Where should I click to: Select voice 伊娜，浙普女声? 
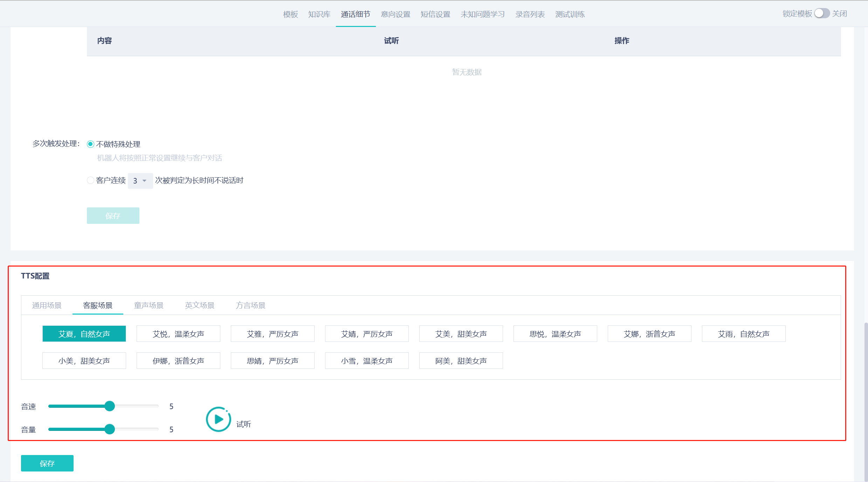(178, 360)
